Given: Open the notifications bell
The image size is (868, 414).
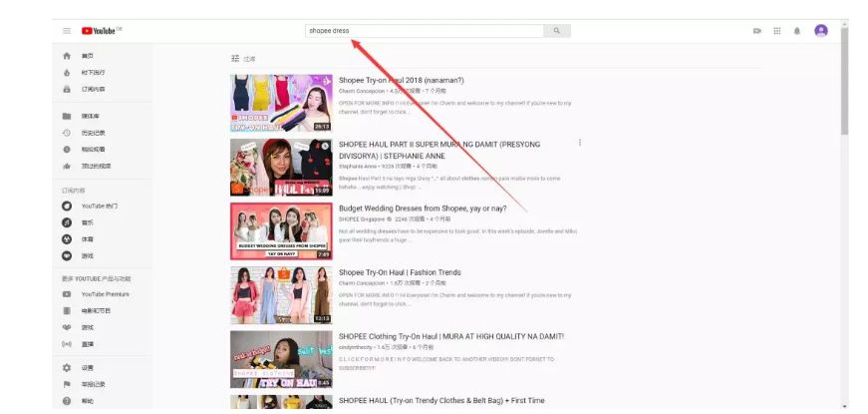Looking at the screenshot, I should pos(797,31).
